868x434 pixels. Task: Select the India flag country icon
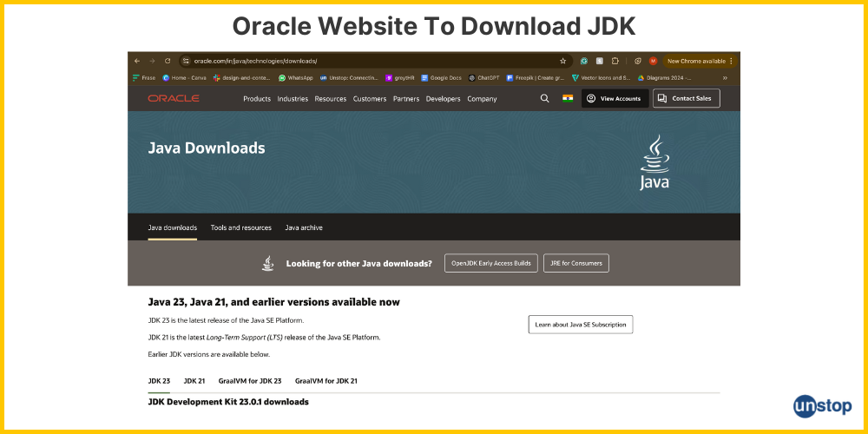568,98
